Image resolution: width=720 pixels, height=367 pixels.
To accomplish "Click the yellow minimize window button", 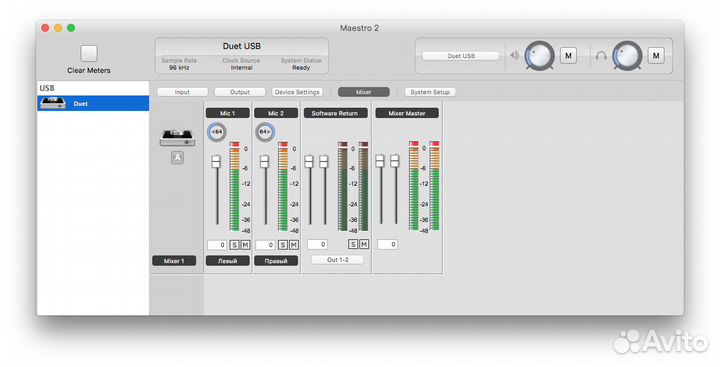I will coord(58,28).
